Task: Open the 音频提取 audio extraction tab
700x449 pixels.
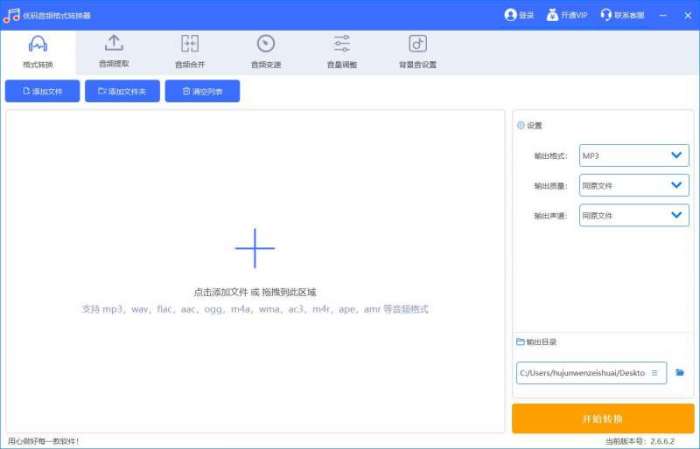Action: click(x=114, y=52)
